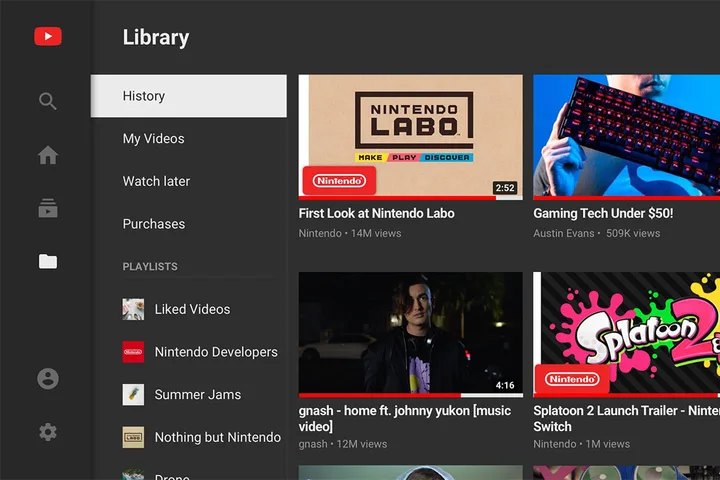
Task: Click the Liked Videos playlist thumbnail icon
Action: pos(133,309)
